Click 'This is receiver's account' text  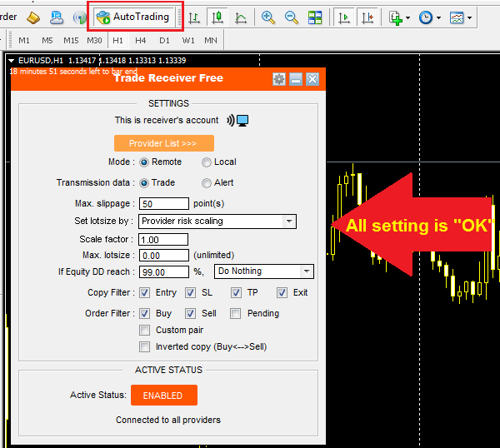(x=167, y=120)
